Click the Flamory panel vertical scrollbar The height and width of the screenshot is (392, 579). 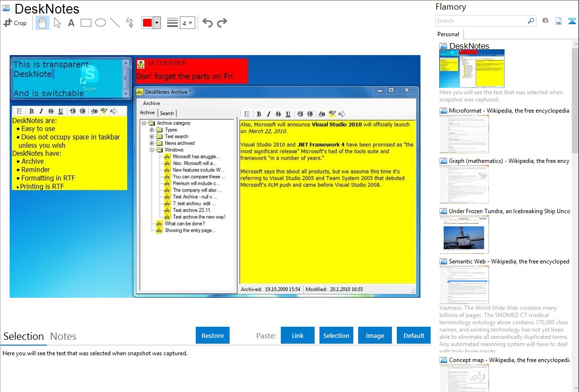click(575, 100)
